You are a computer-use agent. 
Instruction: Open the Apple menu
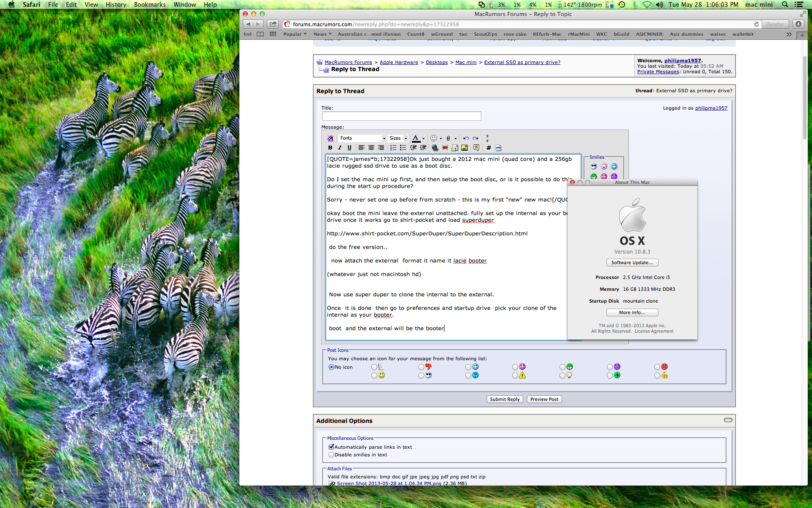click(11, 5)
